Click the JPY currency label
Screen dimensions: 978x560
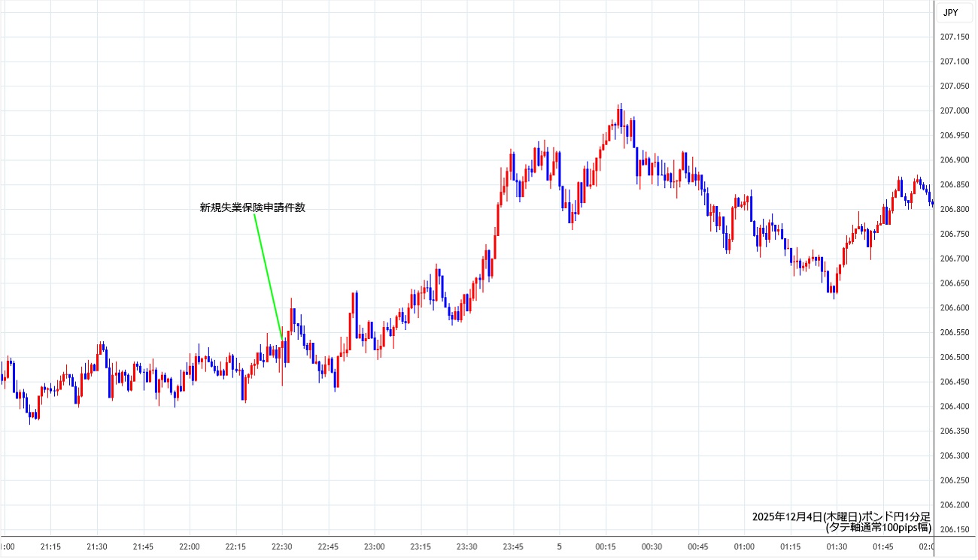point(950,12)
